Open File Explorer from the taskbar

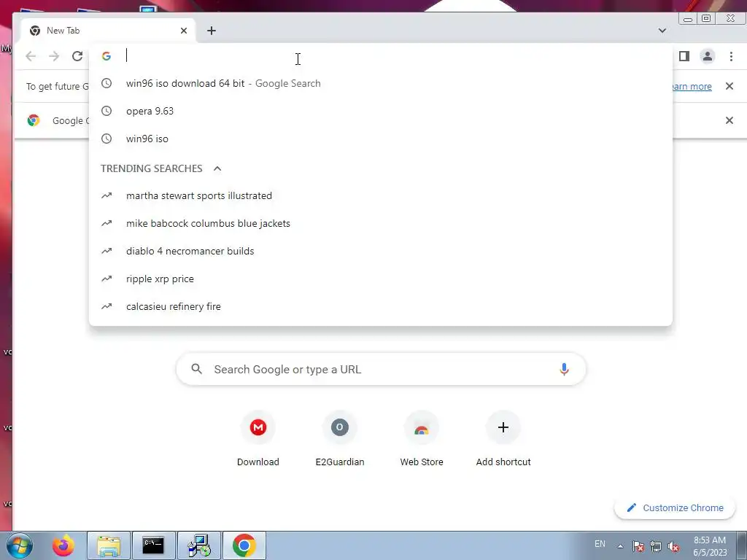109,545
